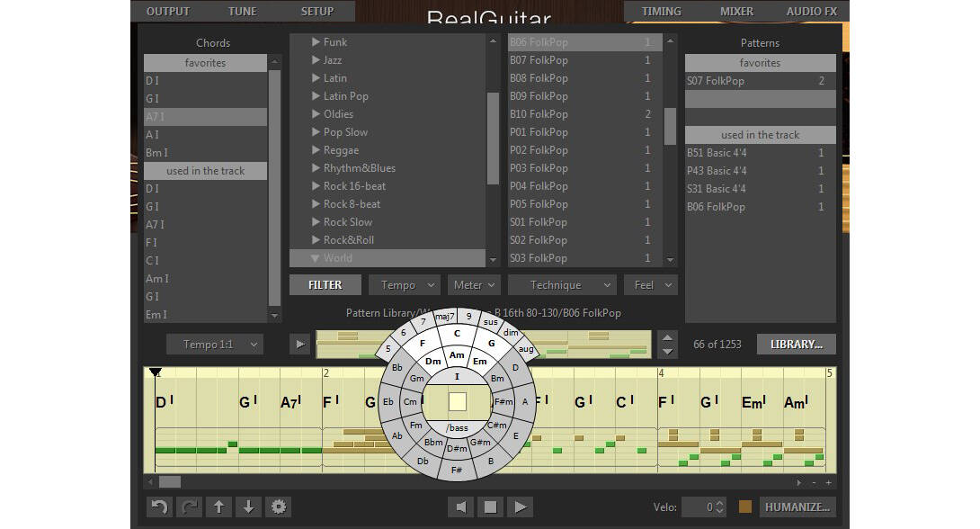
Task: Zoom out timeline with minus icon
Action: 814,483
